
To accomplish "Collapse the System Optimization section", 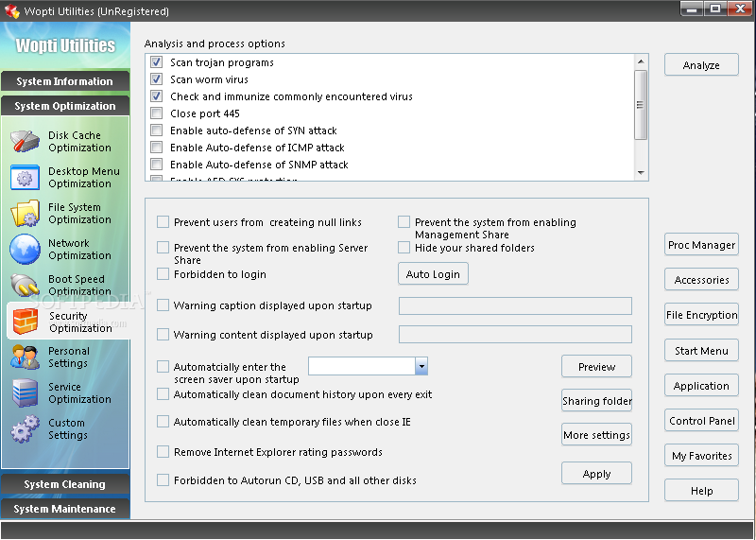I will (x=65, y=106).
